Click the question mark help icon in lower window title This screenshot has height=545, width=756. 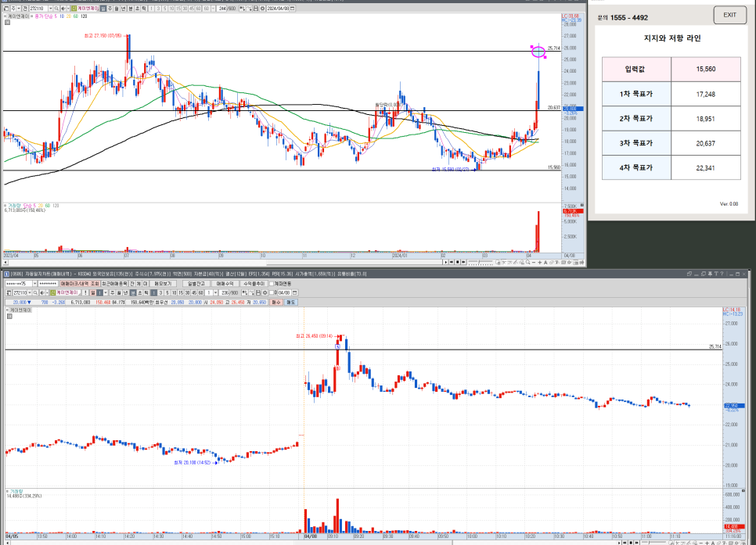pos(722,274)
